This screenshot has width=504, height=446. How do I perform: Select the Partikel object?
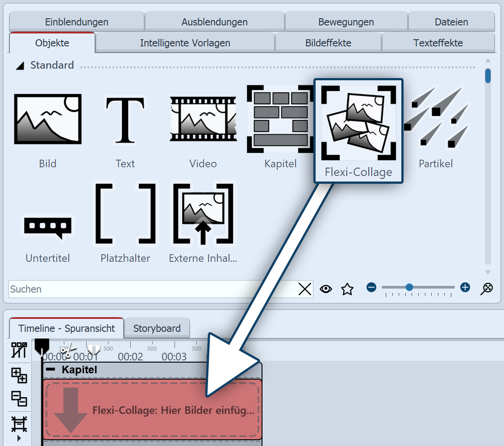click(436, 119)
